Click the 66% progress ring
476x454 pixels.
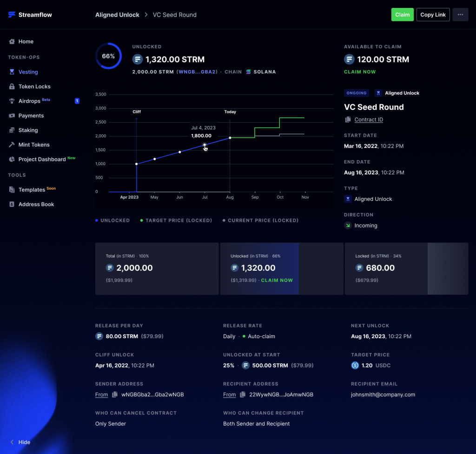108,56
